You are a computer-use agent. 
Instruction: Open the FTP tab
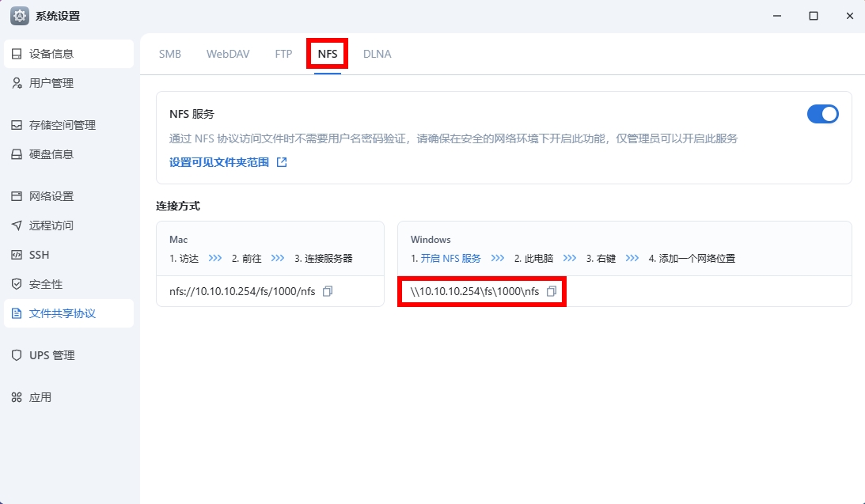pyautogui.click(x=283, y=54)
